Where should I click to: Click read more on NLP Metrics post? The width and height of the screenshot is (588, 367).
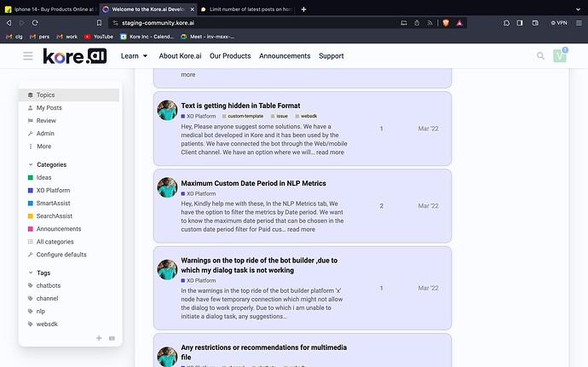click(301, 229)
